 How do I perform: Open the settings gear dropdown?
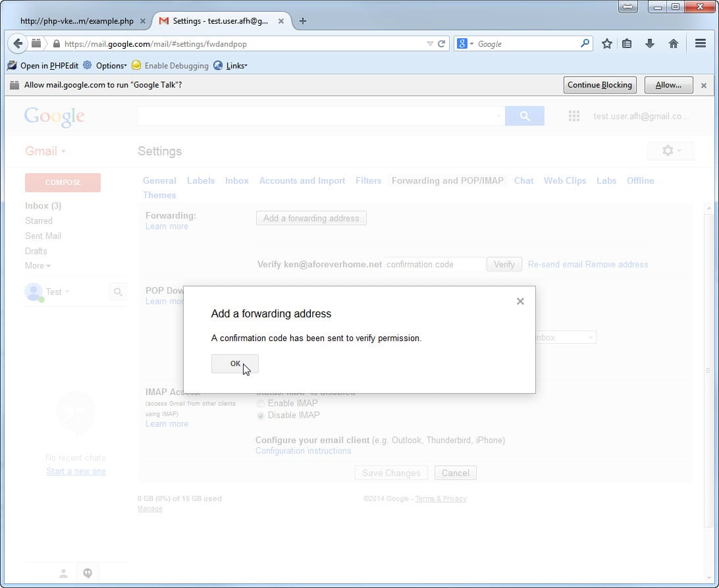point(671,151)
